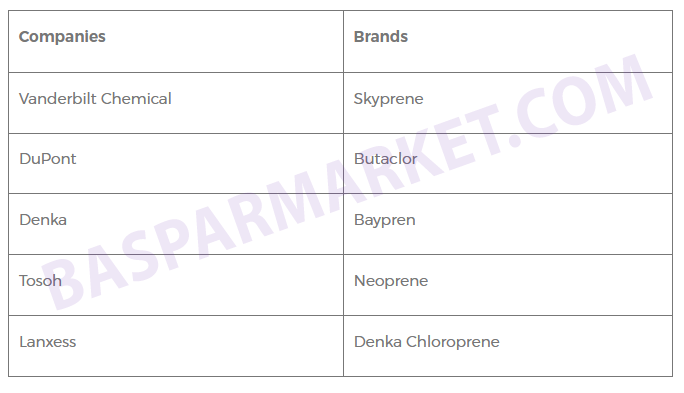Select the Vanderbilt Chemical cell
This screenshot has height=393, width=684.
pos(176,103)
